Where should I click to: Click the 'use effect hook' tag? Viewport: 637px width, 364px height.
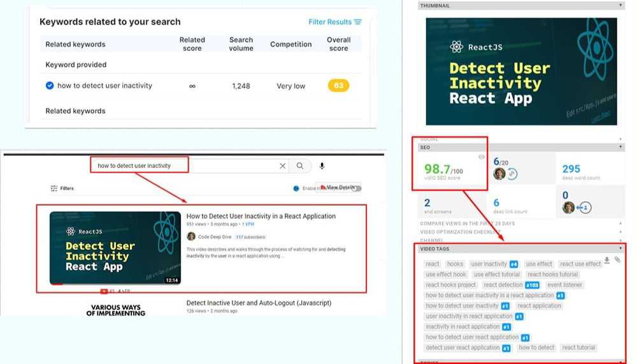click(x=446, y=275)
